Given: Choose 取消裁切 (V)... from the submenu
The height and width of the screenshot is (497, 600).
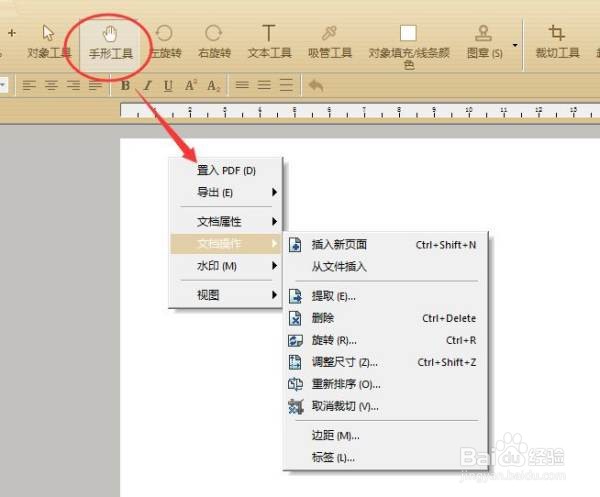Looking at the screenshot, I should pyautogui.click(x=386, y=406).
